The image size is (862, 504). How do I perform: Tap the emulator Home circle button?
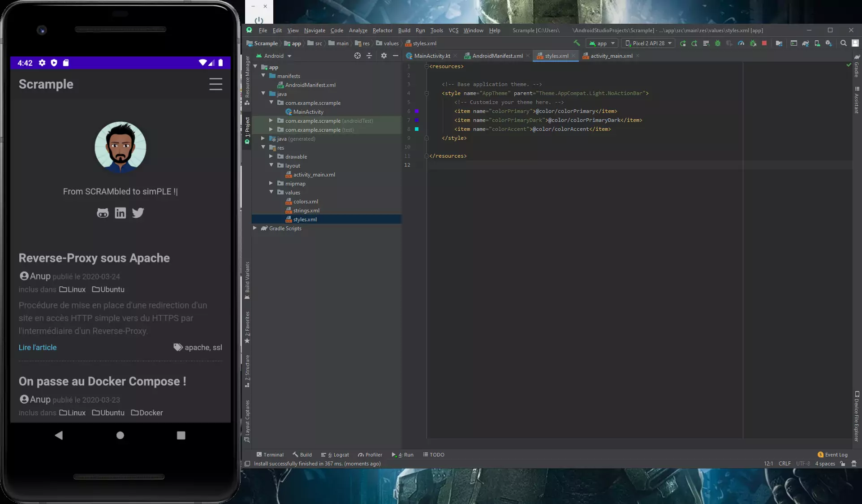[120, 435]
